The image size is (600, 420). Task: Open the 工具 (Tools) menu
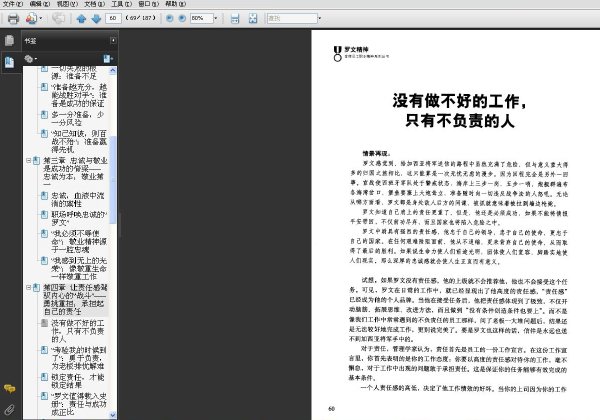pos(121,4)
